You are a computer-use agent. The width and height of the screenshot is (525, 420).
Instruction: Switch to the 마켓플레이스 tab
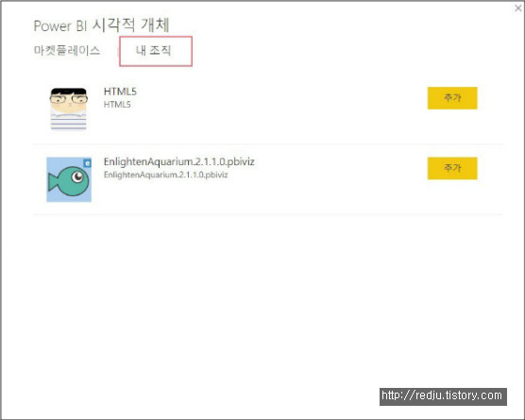67,51
